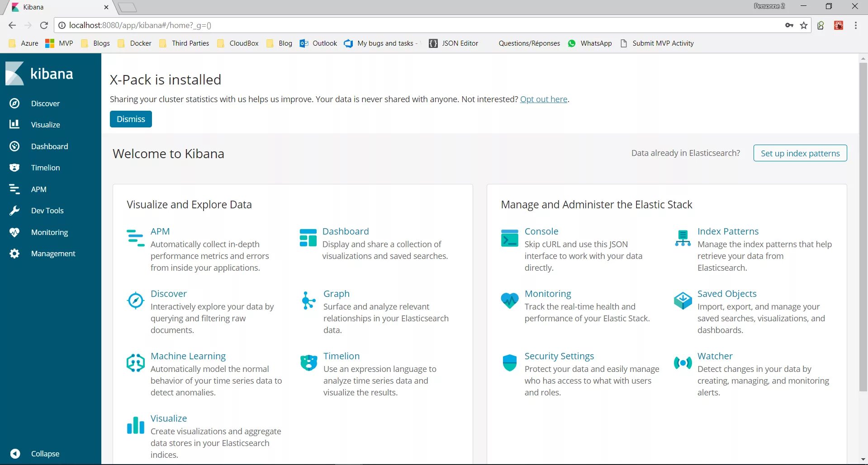Go to Timelion in the sidebar
Image resolution: width=868 pixels, height=465 pixels.
tap(45, 168)
